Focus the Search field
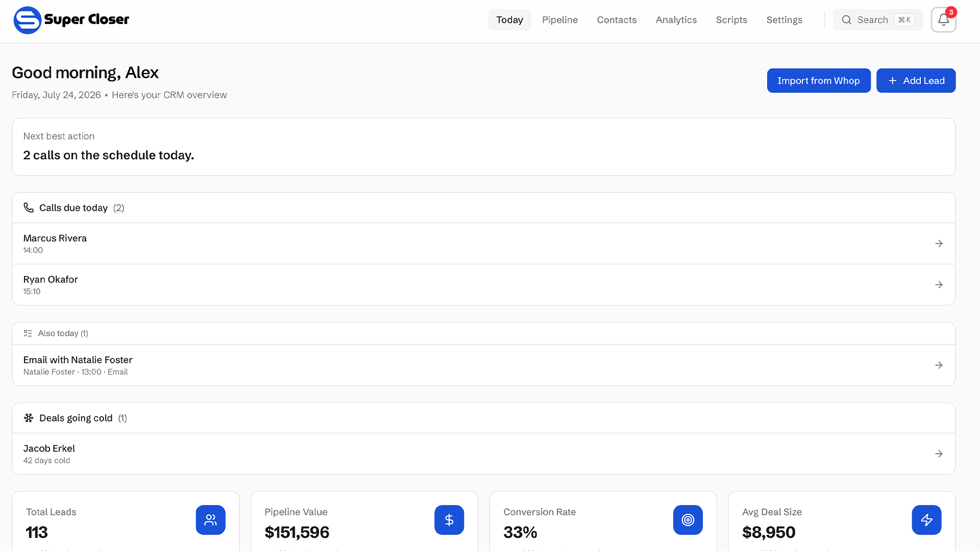The image size is (980, 551). pos(878,20)
